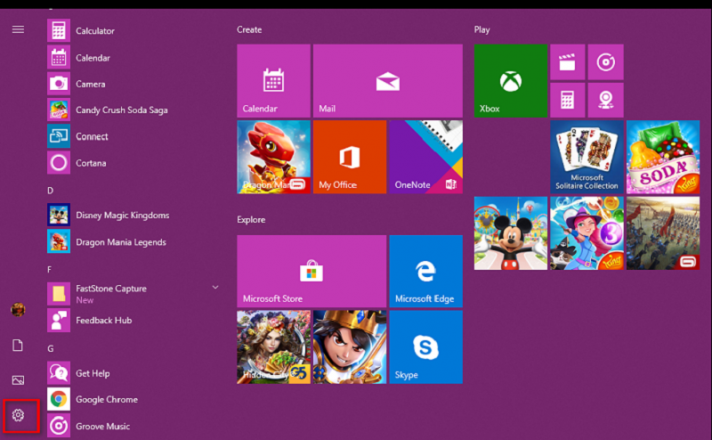
Task: Open the Mail tile
Action: pyautogui.click(x=388, y=81)
